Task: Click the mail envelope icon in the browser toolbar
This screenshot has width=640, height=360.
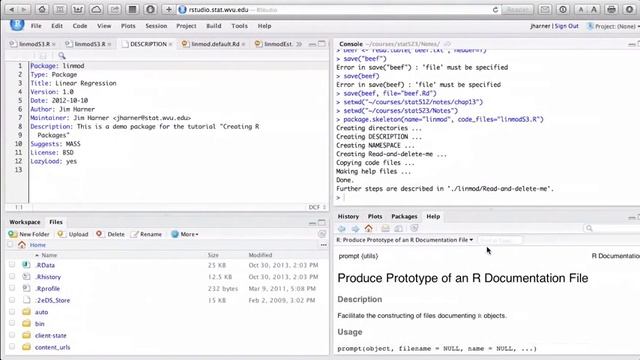Action: pyautogui.click(x=545, y=9)
